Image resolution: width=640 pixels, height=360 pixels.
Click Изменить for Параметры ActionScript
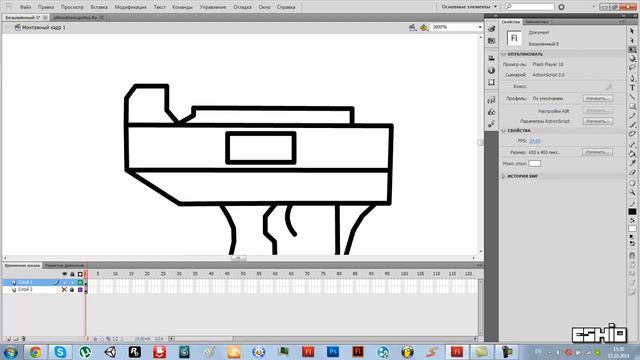[598, 121]
